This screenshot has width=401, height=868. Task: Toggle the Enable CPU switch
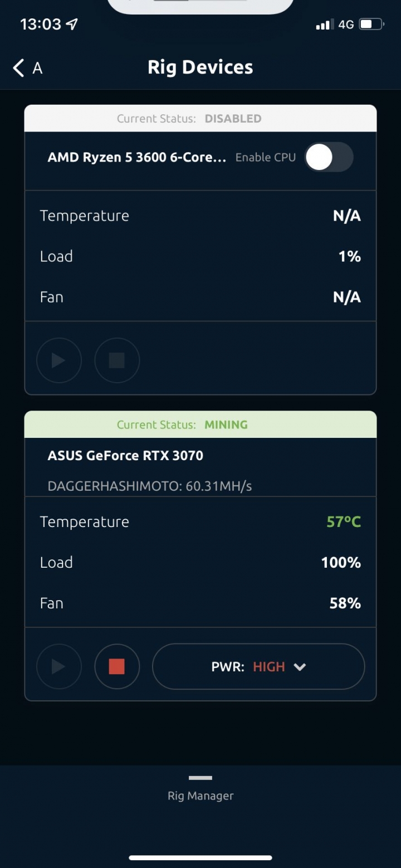[x=329, y=157]
